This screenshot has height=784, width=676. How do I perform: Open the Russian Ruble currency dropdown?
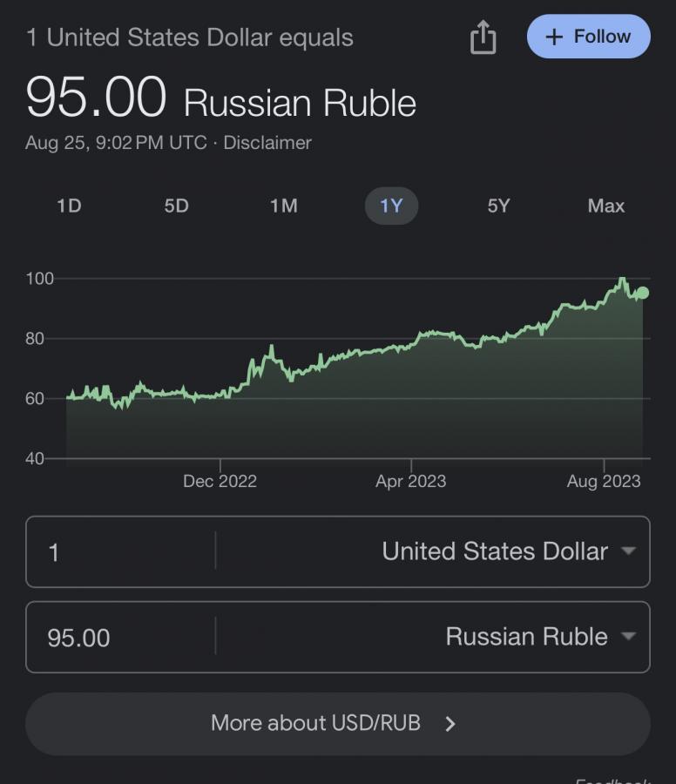[526, 637]
